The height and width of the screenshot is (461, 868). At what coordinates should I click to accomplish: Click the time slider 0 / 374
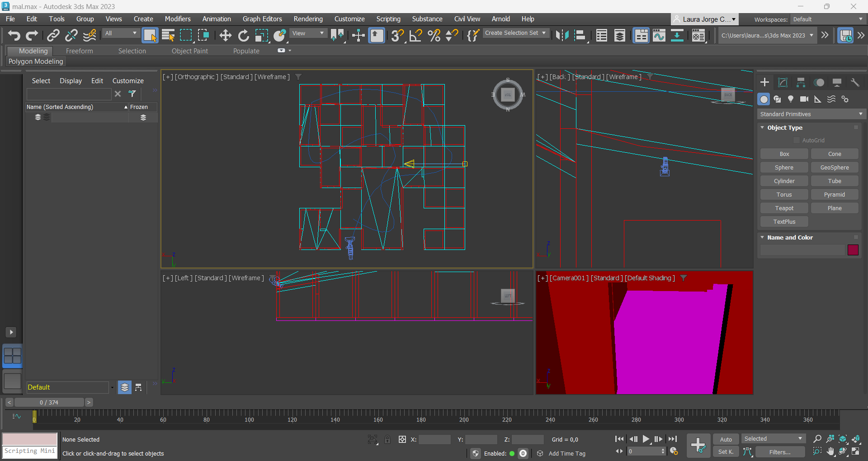point(49,402)
